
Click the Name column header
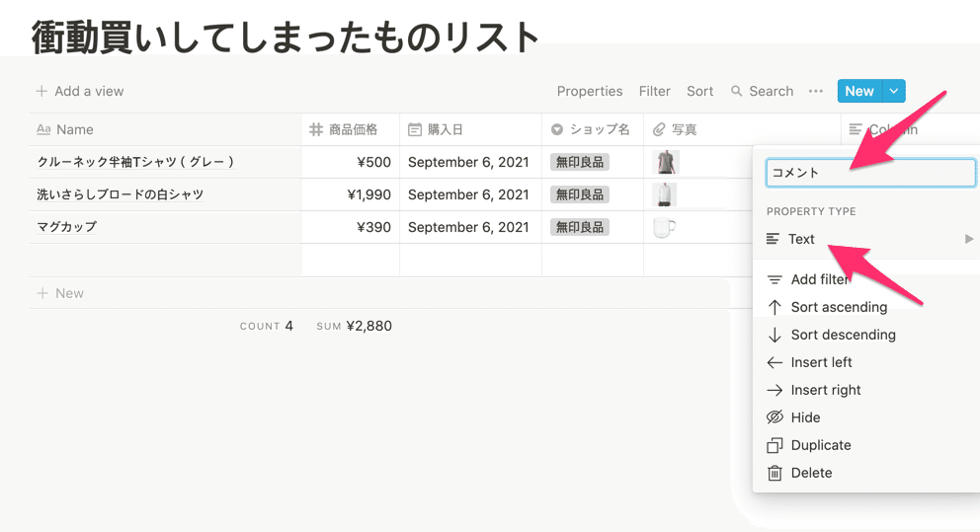[x=165, y=129]
